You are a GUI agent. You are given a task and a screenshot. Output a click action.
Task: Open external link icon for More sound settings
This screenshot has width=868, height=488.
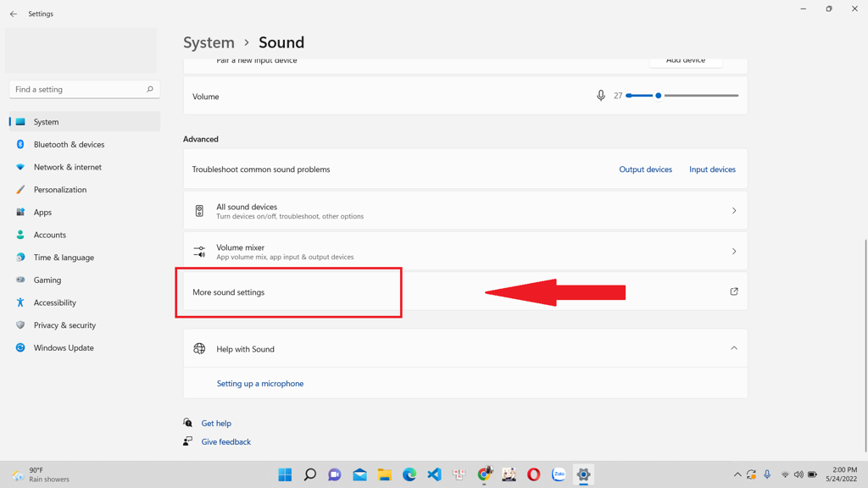click(734, 291)
